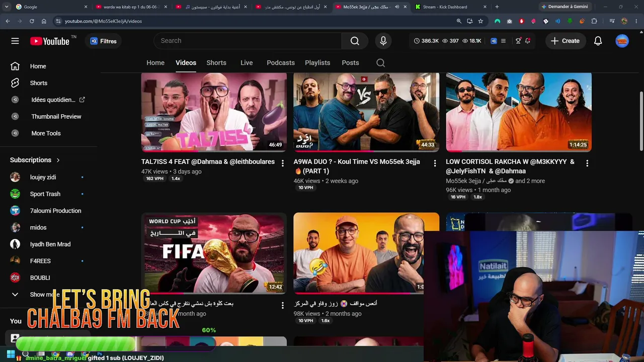Switch to Stream - Kick Dashboard tab
Image resolution: width=644 pixels, height=362 pixels.
click(x=450, y=7)
